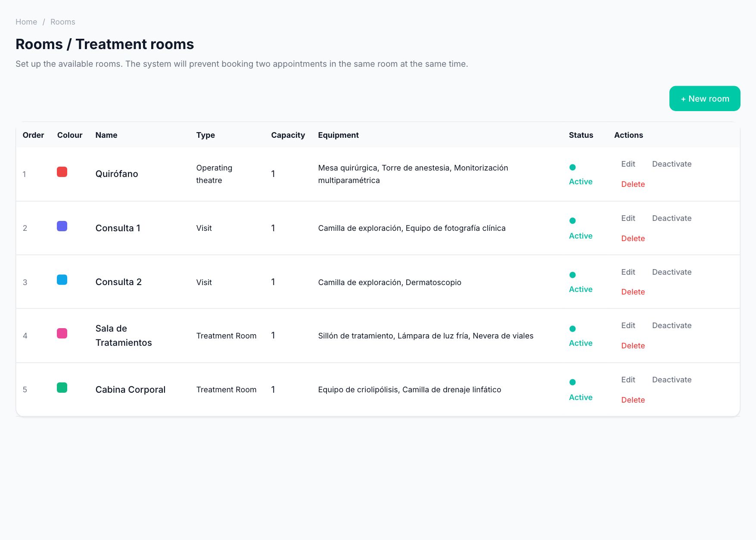Click the pink swatch for Sala de Tratamientos
The image size is (756, 540).
[x=62, y=333]
